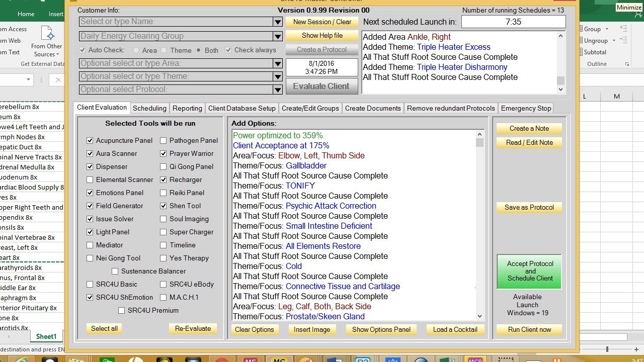Screen dimensions: 644x362
Task: Expand the Select or type Name dropdown
Action: coord(277,22)
